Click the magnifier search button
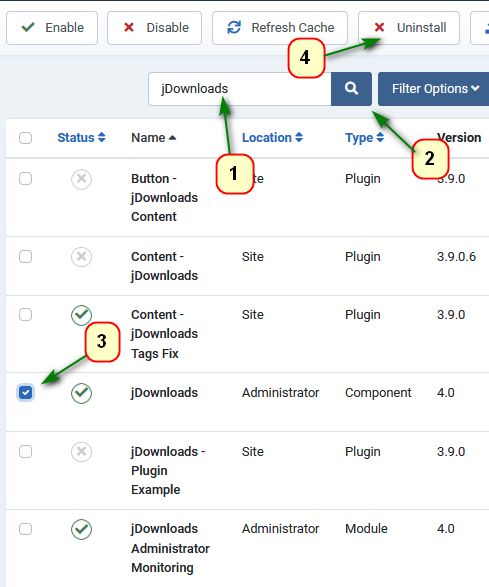 pyautogui.click(x=351, y=89)
